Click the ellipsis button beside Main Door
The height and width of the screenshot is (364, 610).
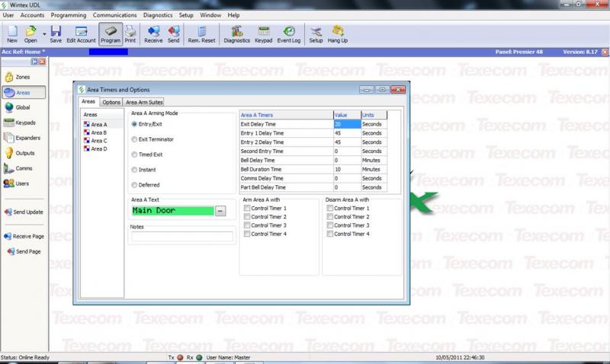point(220,211)
